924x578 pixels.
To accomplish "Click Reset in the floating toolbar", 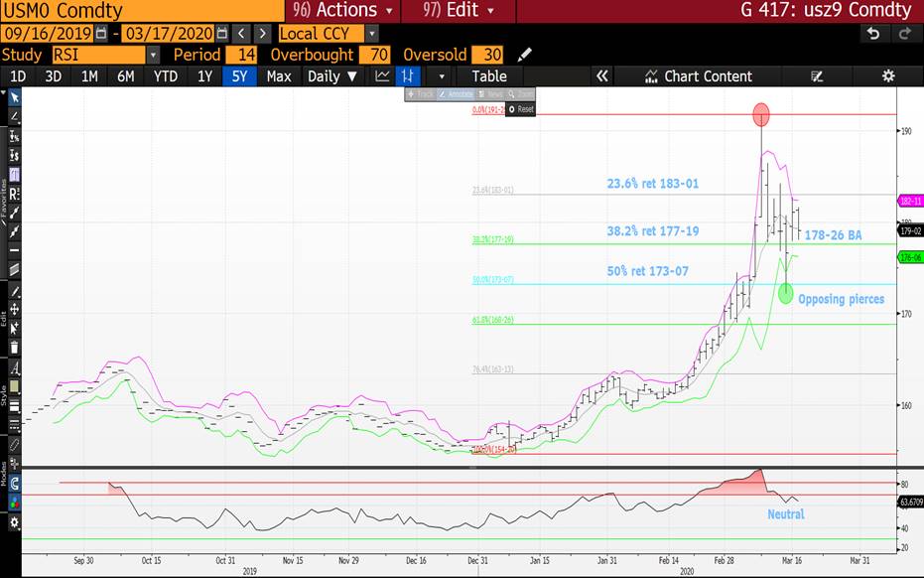I will click(x=521, y=109).
